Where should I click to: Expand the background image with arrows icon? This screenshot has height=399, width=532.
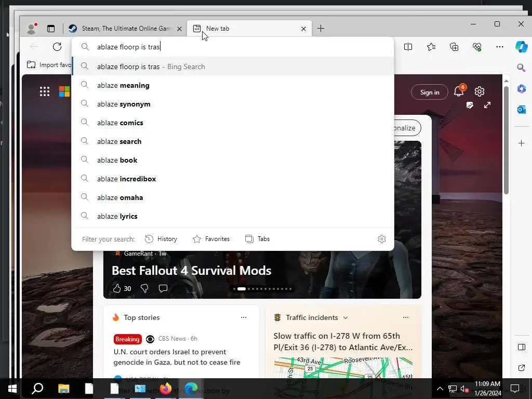(x=487, y=105)
